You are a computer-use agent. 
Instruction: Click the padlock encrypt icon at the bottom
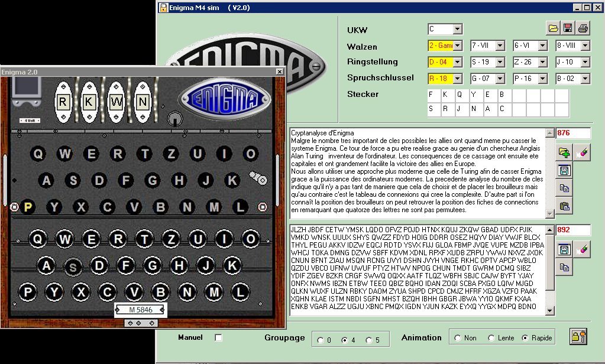coord(578,337)
